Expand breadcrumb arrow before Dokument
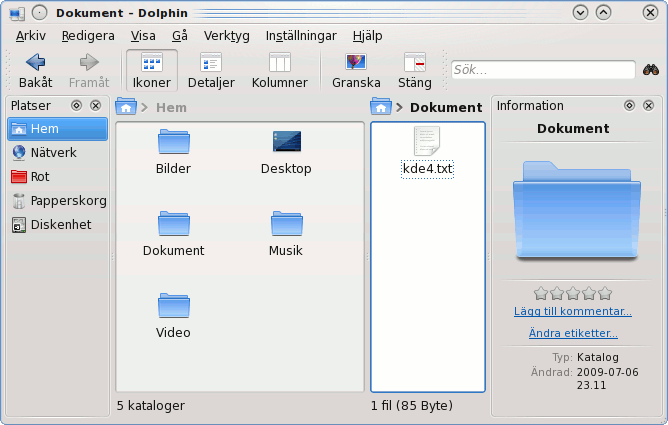 (400, 107)
